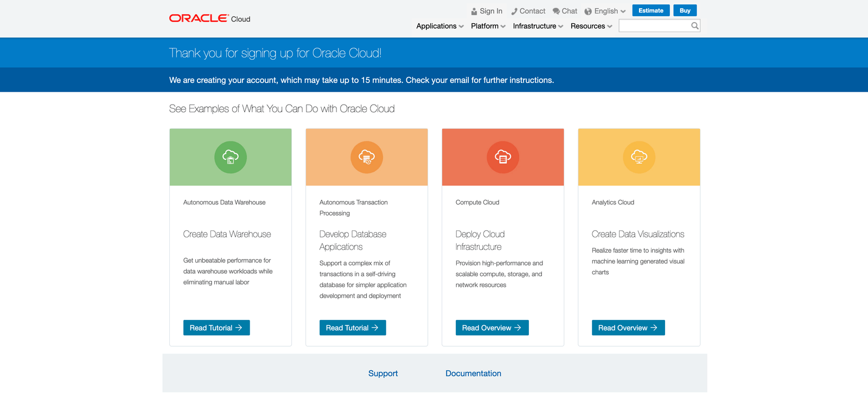Open the Documentation link
This screenshot has width=868, height=399.
(x=473, y=374)
